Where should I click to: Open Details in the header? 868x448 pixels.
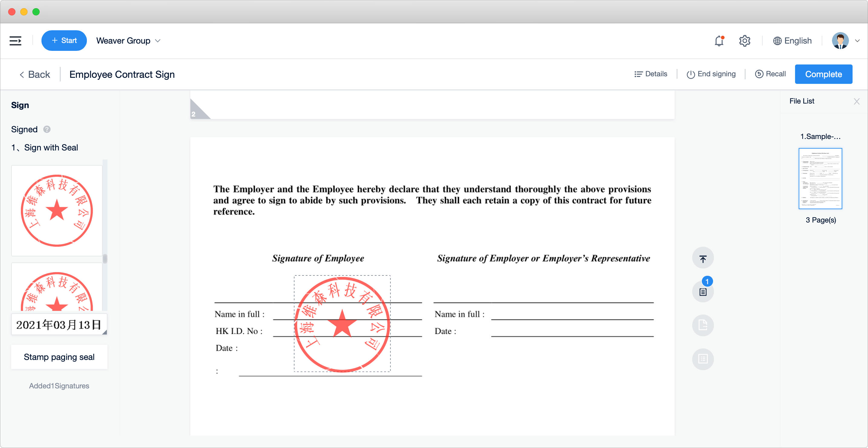pos(651,74)
